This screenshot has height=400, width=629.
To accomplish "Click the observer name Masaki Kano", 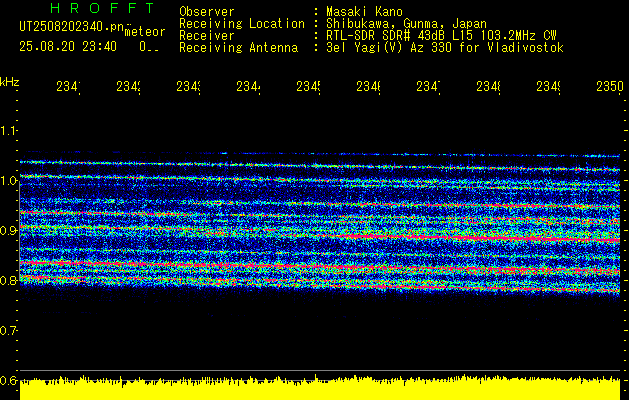I will (x=364, y=11).
